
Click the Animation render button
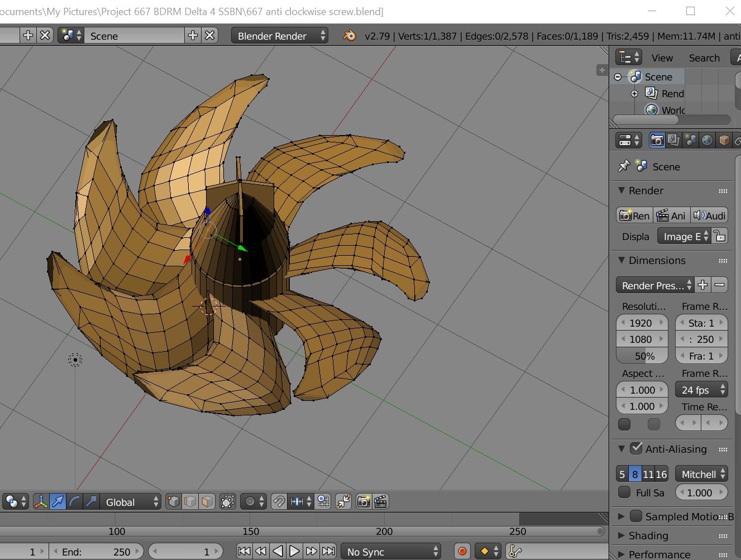coord(671,216)
